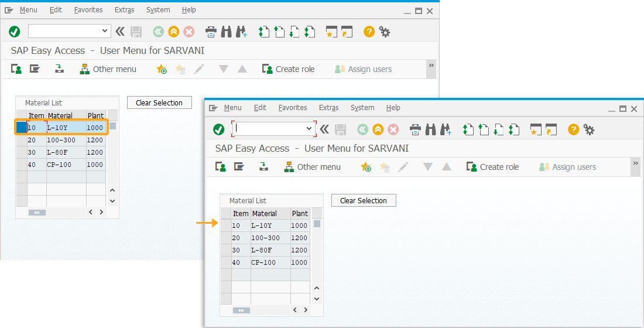Expand toolbar overflow chevron in back window

431,66
